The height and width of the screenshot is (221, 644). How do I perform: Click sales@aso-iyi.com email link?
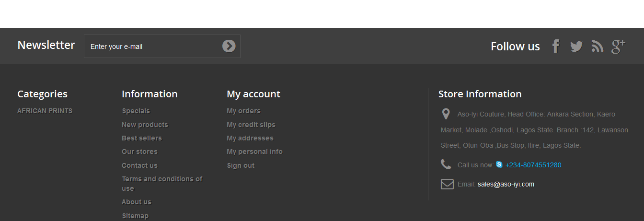506,184
